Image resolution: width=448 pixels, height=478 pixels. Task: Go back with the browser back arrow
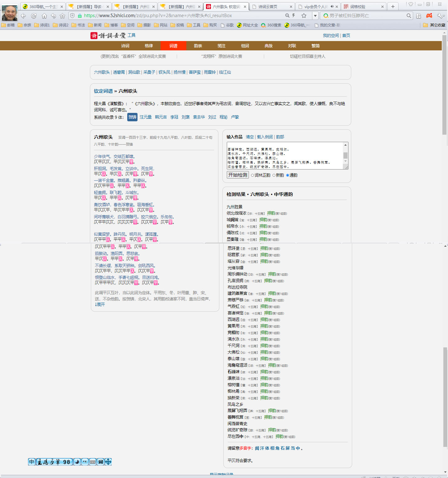click(24, 16)
